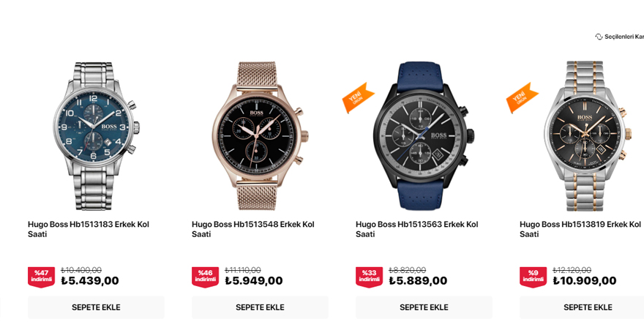Open Hugo Boss Hb1513563 Erkek Kol Saati title
644x322 pixels.
[x=417, y=229]
